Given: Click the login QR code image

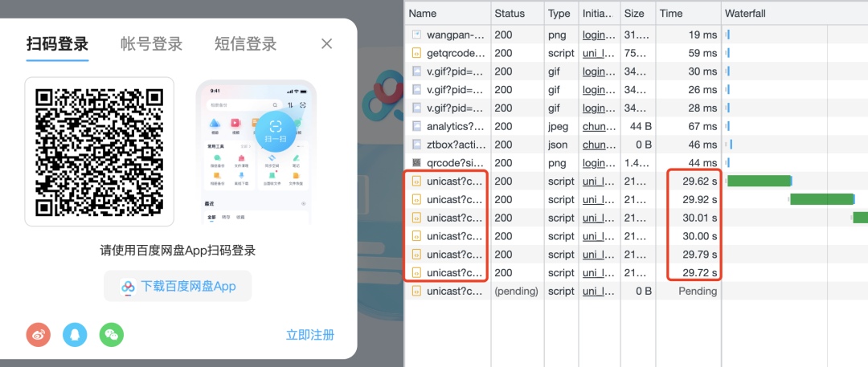Looking at the screenshot, I should point(99,152).
